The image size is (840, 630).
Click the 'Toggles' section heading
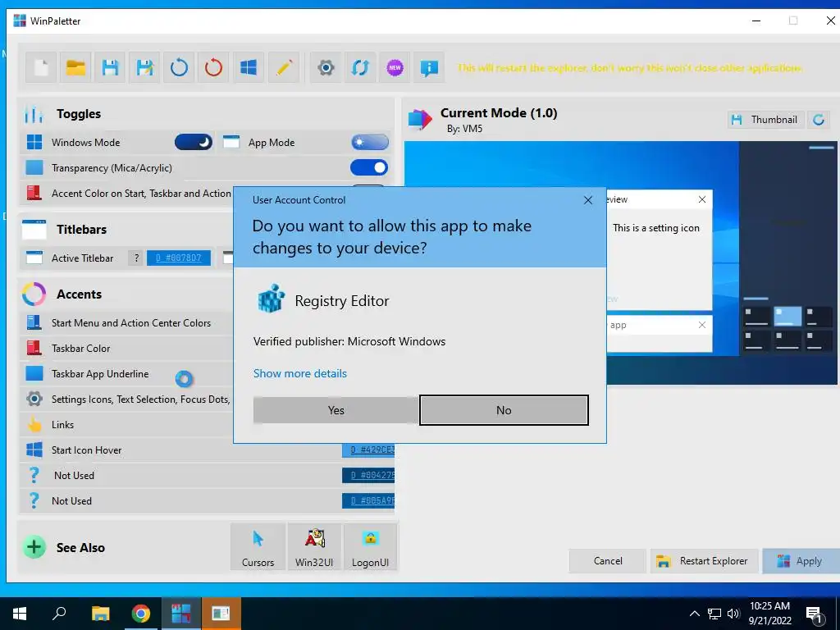pyautogui.click(x=79, y=113)
